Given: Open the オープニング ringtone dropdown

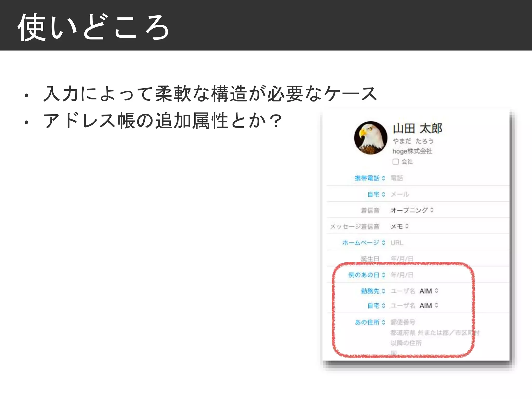Looking at the screenshot, I should pos(412,210).
